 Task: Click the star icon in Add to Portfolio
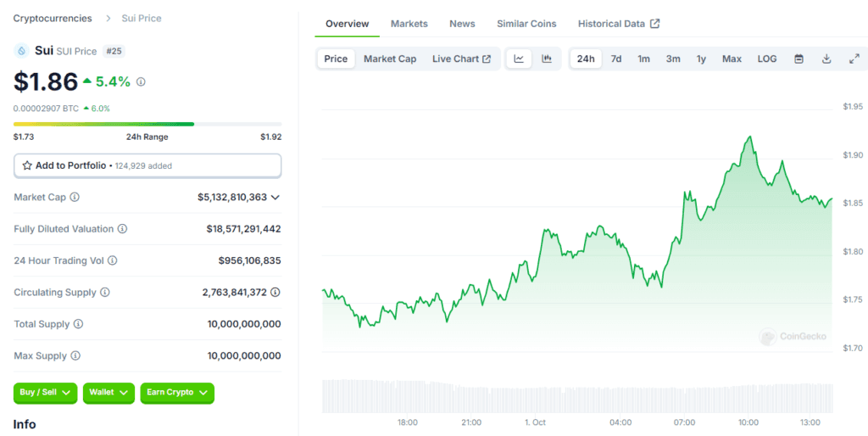[x=27, y=165]
